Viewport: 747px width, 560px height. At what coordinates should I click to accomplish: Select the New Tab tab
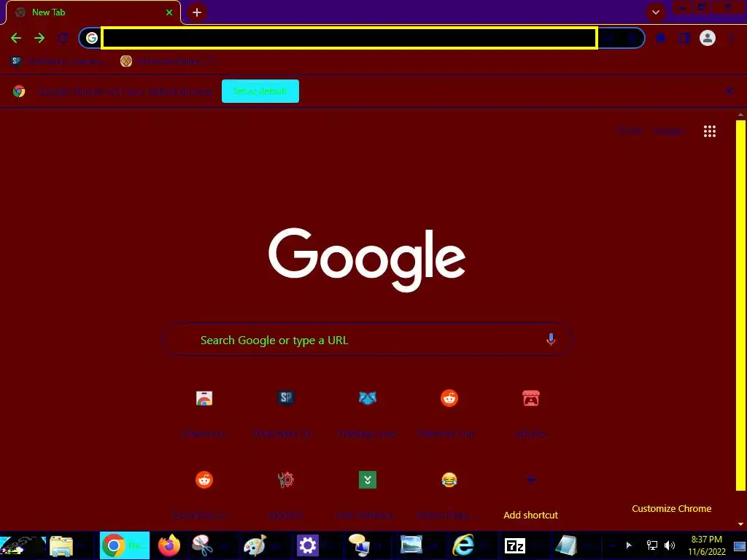(93, 12)
